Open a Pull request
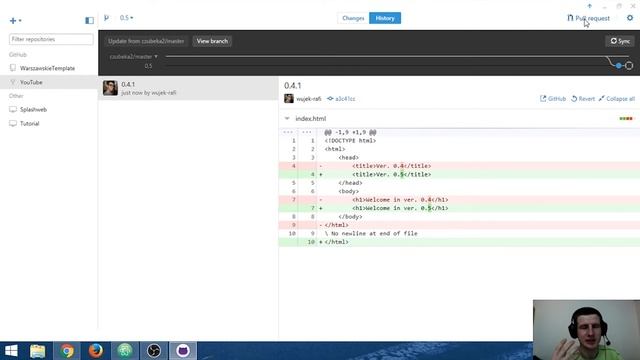The image size is (640, 360). (588, 18)
